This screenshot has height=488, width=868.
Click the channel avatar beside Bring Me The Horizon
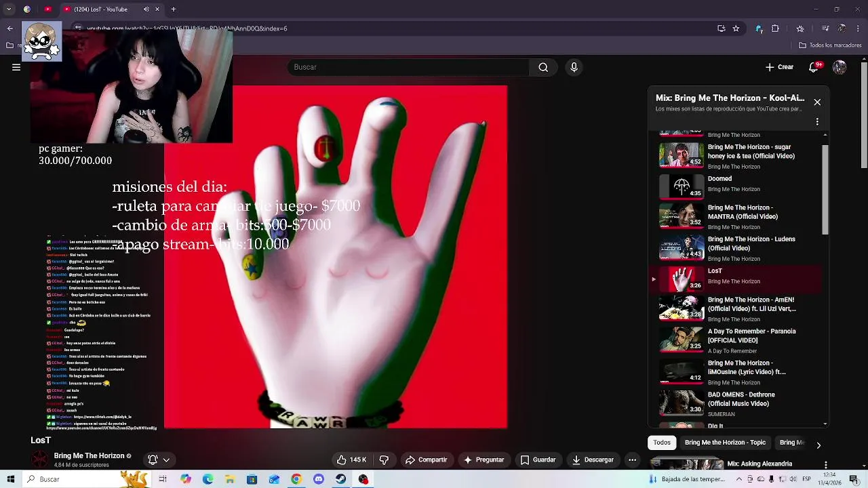(41, 460)
